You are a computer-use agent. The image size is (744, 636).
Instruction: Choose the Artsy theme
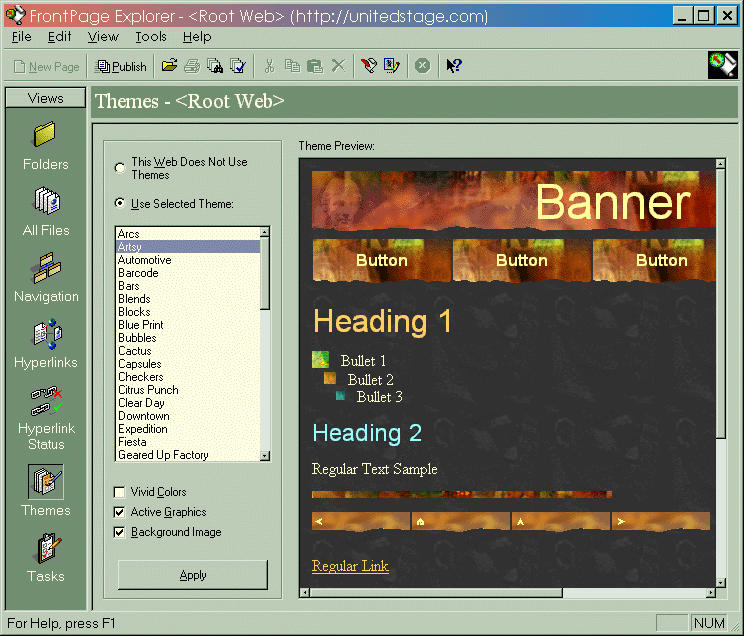pyautogui.click(x=188, y=247)
